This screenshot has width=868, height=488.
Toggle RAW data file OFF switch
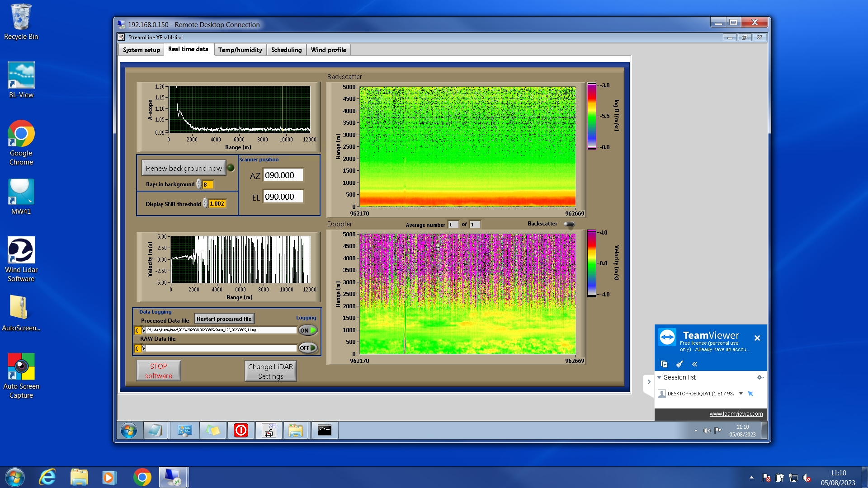tap(308, 348)
